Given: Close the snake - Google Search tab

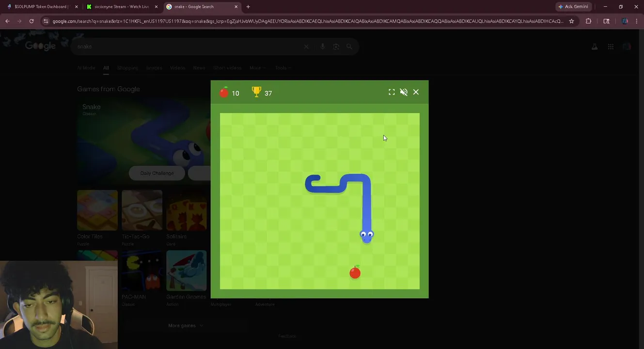Looking at the screenshot, I should pyautogui.click(x=236, y=7).
